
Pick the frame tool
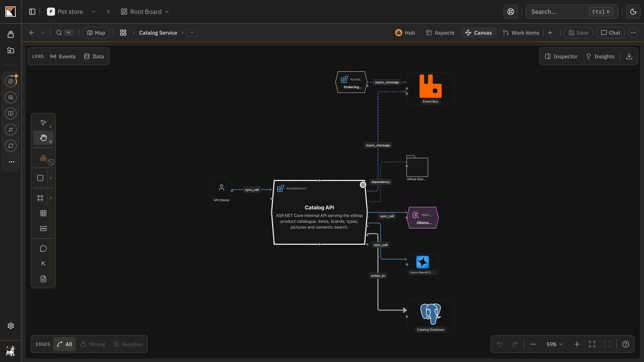(x=40, y=198)
